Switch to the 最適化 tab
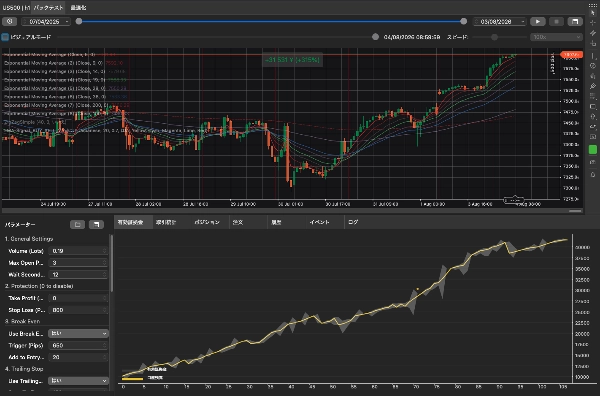The image size is (600, 396). click(x=78, y=8)
